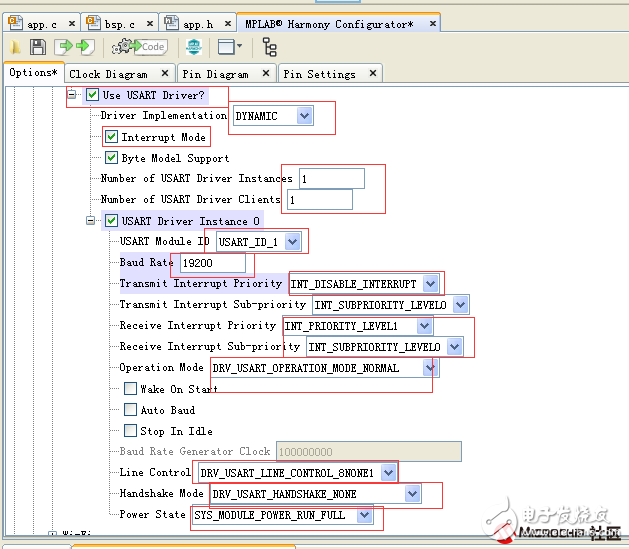Enable the Auto Baud checkbox
The height and width of the screenshot is (549, 629).
pyautogui.click(x=131, y=410)
